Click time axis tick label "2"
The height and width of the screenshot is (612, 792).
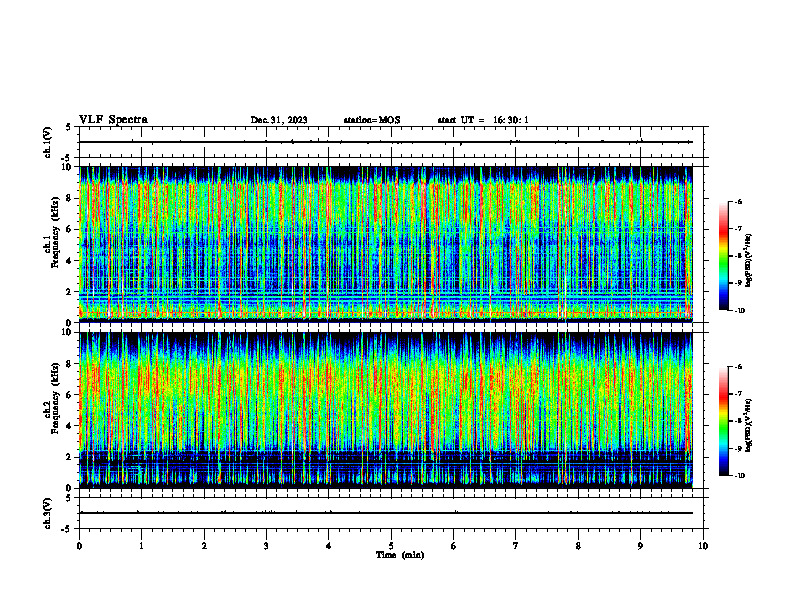[x=204, y=546]
